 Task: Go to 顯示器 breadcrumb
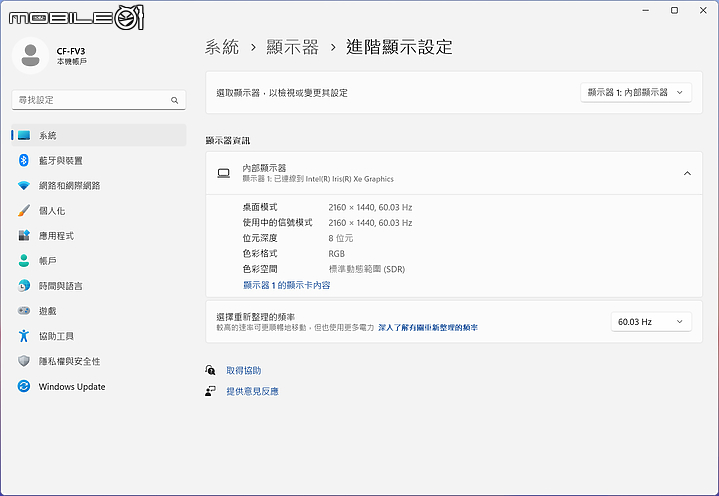pos(293,47)
